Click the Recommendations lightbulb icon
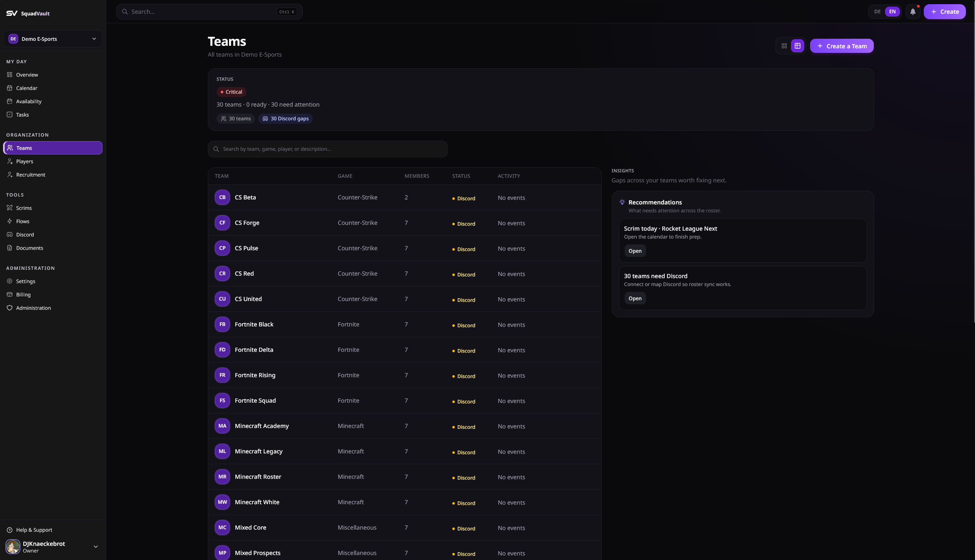Image resolution: width=975 pixels, height=560 pixels. click(x=622, y=202)
